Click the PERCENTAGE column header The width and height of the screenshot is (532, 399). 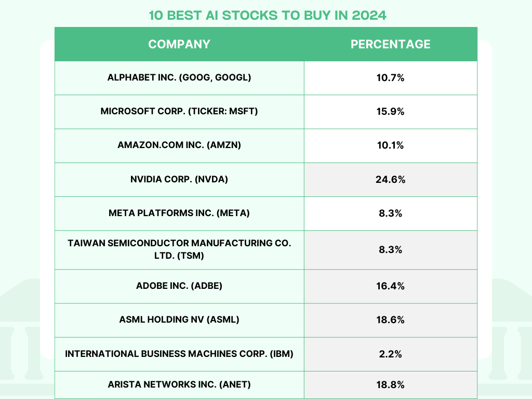391,44
